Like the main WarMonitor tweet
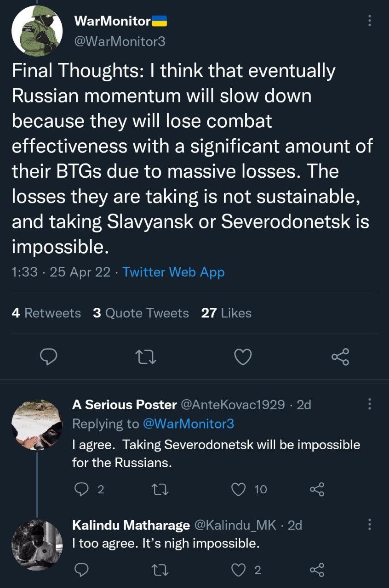 [243, 356]
